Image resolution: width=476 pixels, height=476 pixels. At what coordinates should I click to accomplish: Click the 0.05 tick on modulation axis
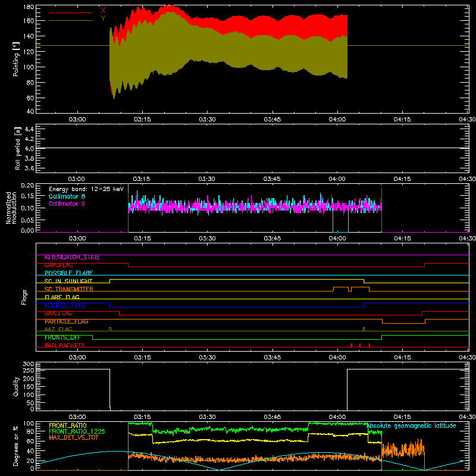(28, 220)
